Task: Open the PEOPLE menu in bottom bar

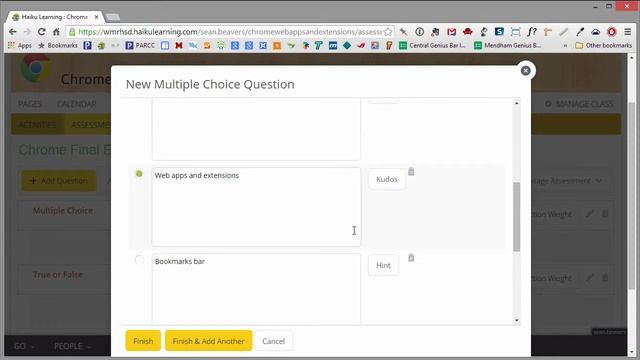Action: (x=72, y=346)
